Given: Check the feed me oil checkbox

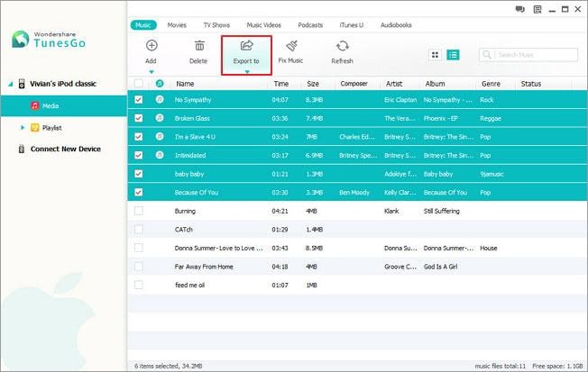Looking at the screenshot, I should tap(138, 285).
